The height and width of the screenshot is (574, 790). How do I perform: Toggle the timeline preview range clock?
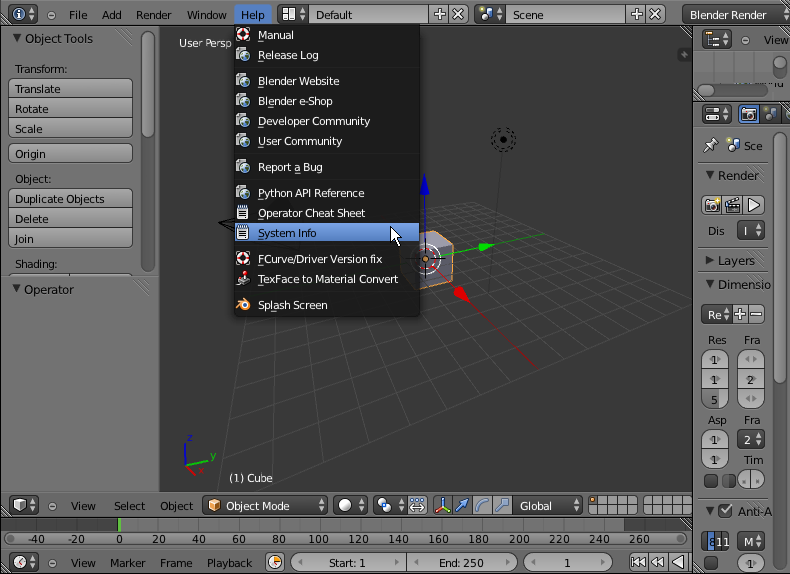[275, 562]
